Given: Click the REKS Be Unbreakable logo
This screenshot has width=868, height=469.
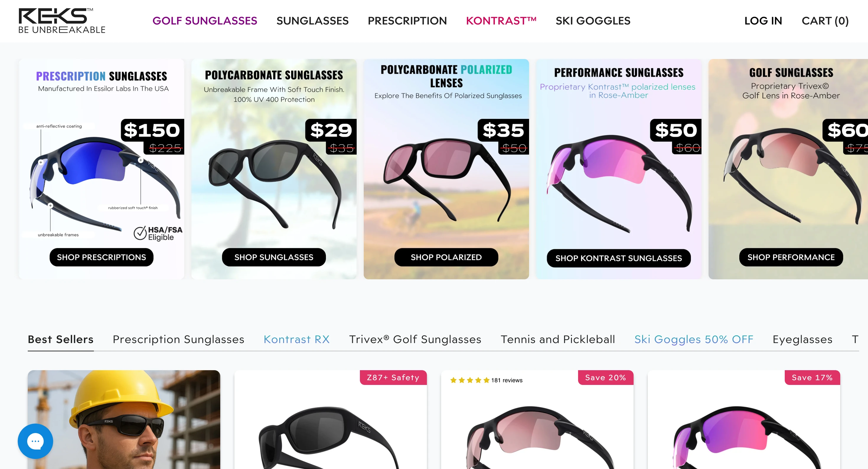Looking at the screenshot, I should [62, 21].
